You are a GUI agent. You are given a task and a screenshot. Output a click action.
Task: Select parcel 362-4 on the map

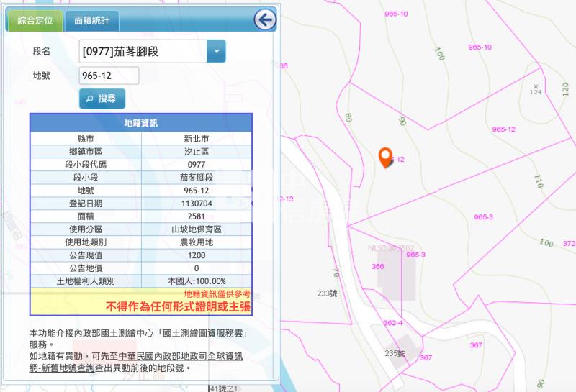[392, 323]
